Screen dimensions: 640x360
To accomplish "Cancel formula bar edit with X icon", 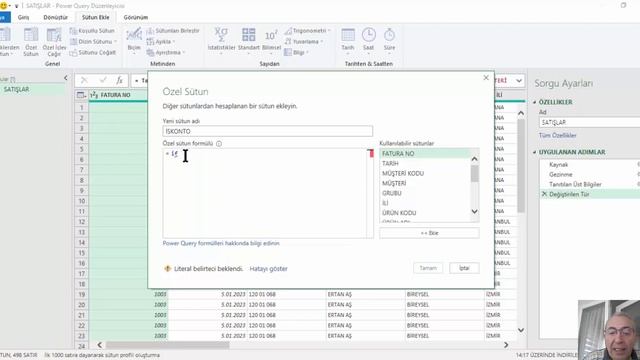I will coord(84,80).
